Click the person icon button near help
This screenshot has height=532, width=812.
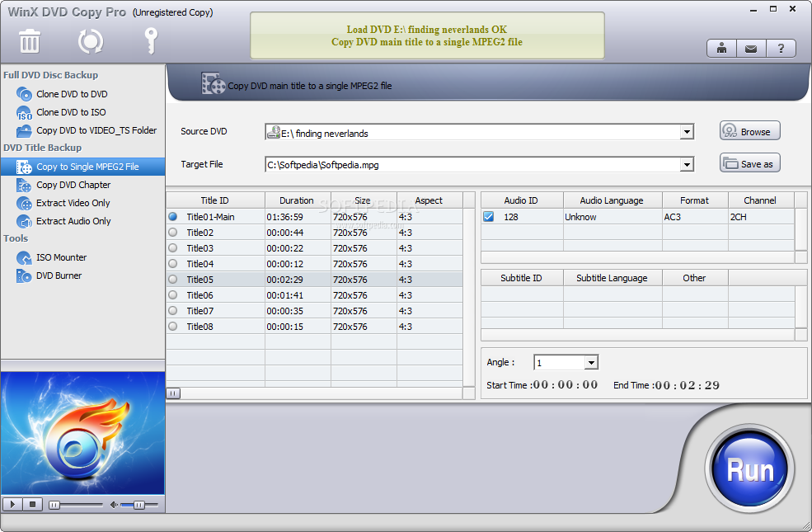721,49
